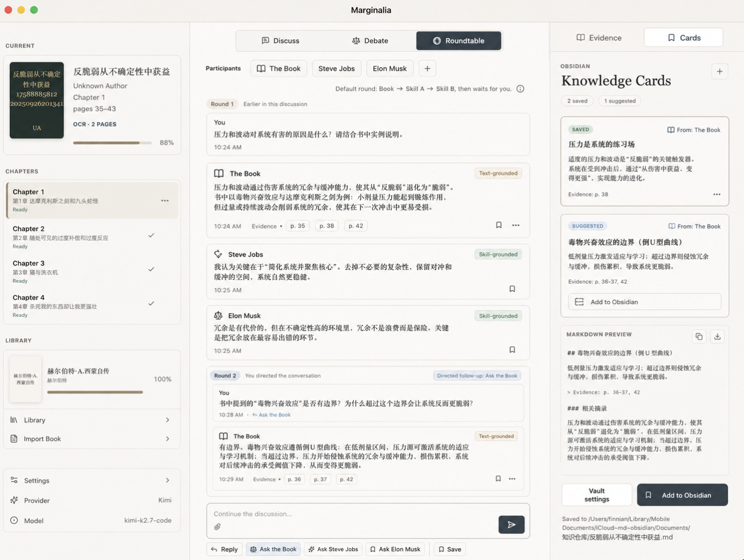
Task: Add the suggested card to Obsidian
Action: tap(645, 302)
